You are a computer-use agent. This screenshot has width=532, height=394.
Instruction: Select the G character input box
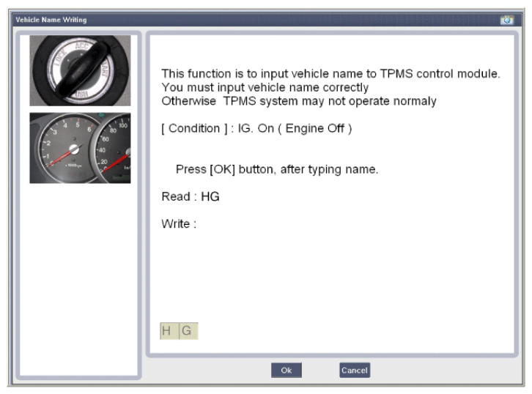(188, 331)
